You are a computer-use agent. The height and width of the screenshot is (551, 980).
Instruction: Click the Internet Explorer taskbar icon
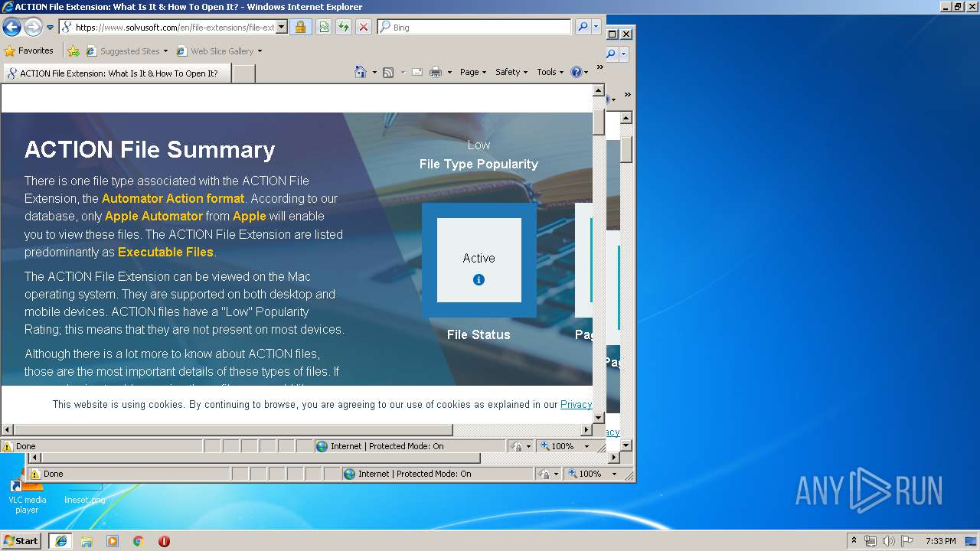coord(60,541)
